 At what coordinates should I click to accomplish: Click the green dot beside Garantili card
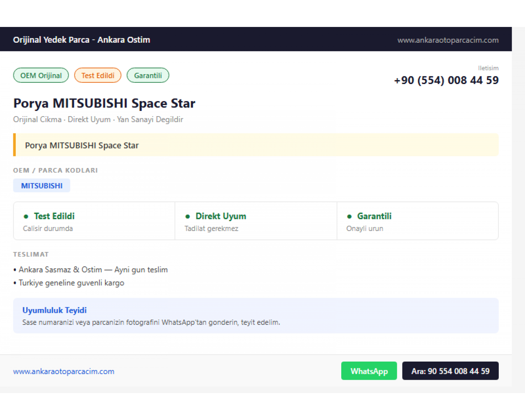tap(349, 216)
